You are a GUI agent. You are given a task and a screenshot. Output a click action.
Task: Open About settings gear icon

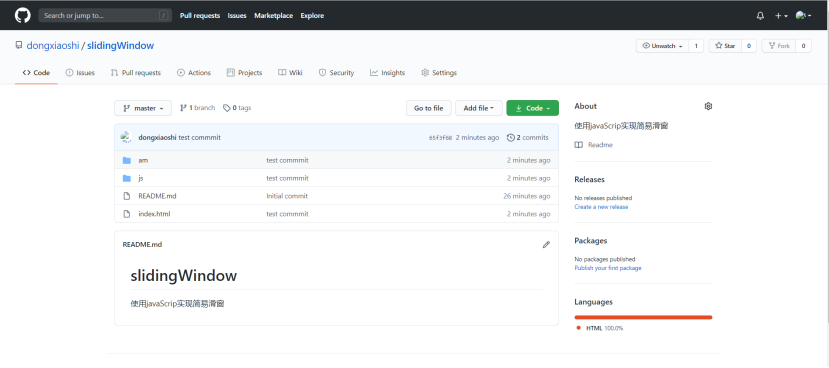coord(708,106)
